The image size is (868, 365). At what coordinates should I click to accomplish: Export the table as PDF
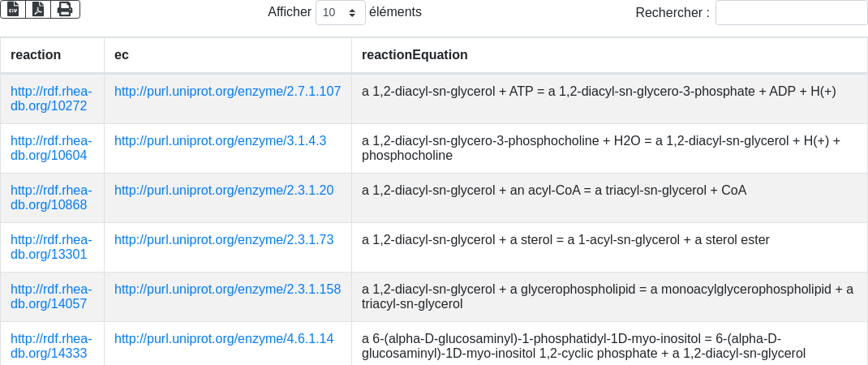tap(38, 9)
